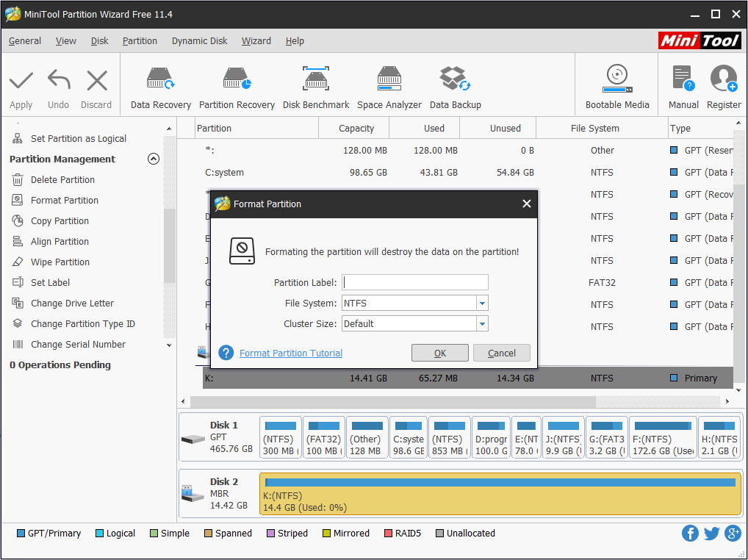Screen dimensions: 748x560
Task: Expand the File System dropdown
Action: coord(482,303)
